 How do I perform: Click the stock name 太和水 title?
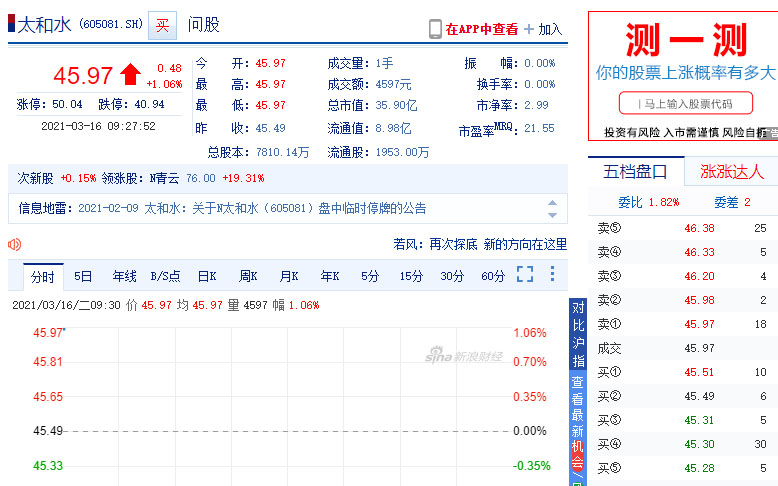pyautogui.click(x=45, y=24)
